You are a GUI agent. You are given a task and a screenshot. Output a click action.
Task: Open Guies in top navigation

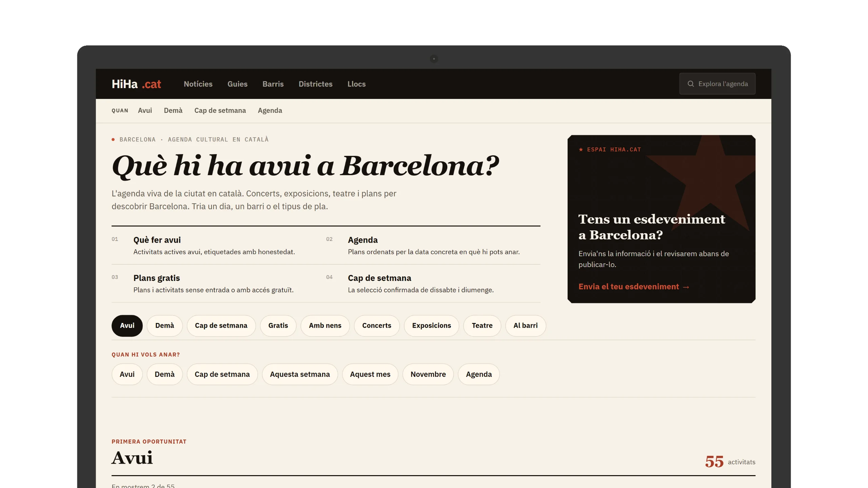(237, 84)
